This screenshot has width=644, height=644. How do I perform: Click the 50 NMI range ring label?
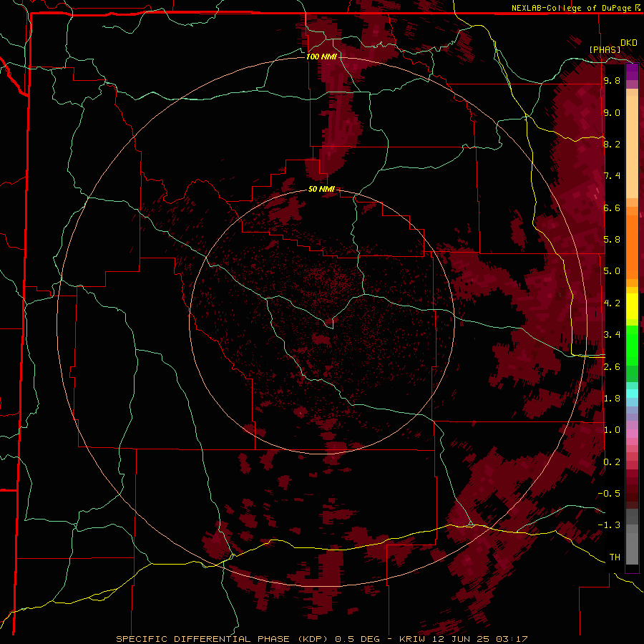click(x=321, y=190)
